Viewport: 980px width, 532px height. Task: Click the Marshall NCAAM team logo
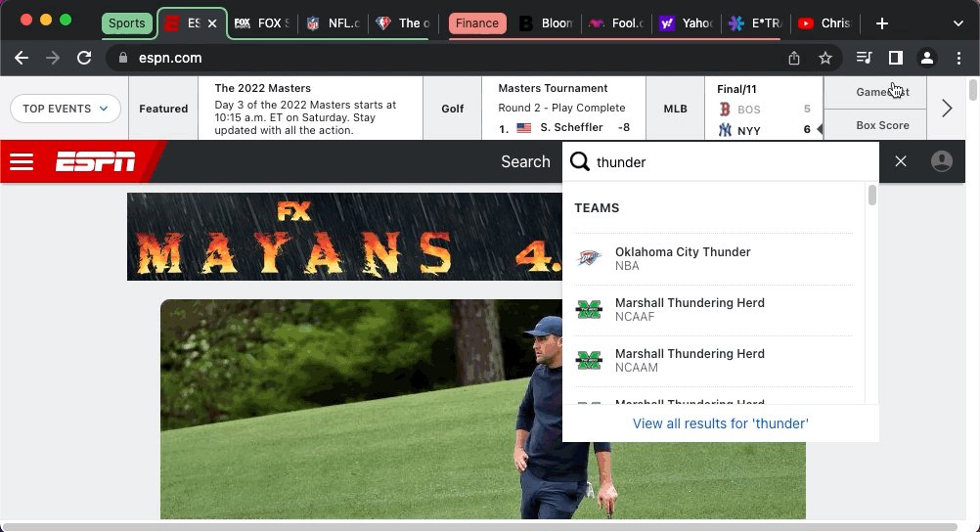pyautogui.click(x=589, y=360)
